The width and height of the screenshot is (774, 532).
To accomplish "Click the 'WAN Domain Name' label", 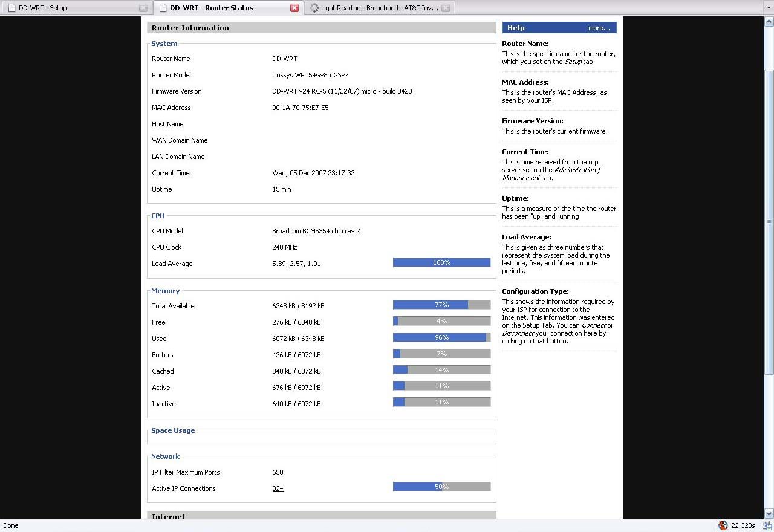I will 180,140.
